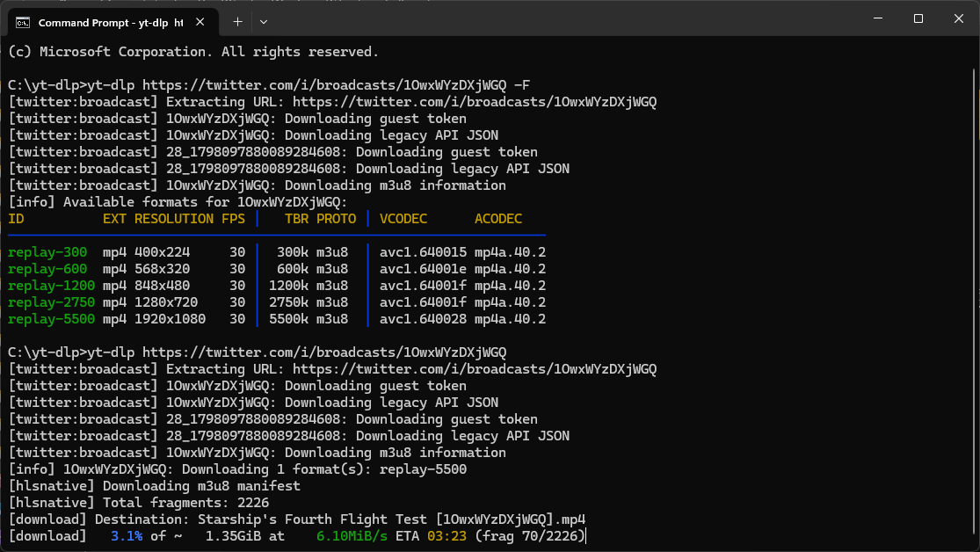
Task: Click the replay-600 format ID
Action: (x=47, y=270)
